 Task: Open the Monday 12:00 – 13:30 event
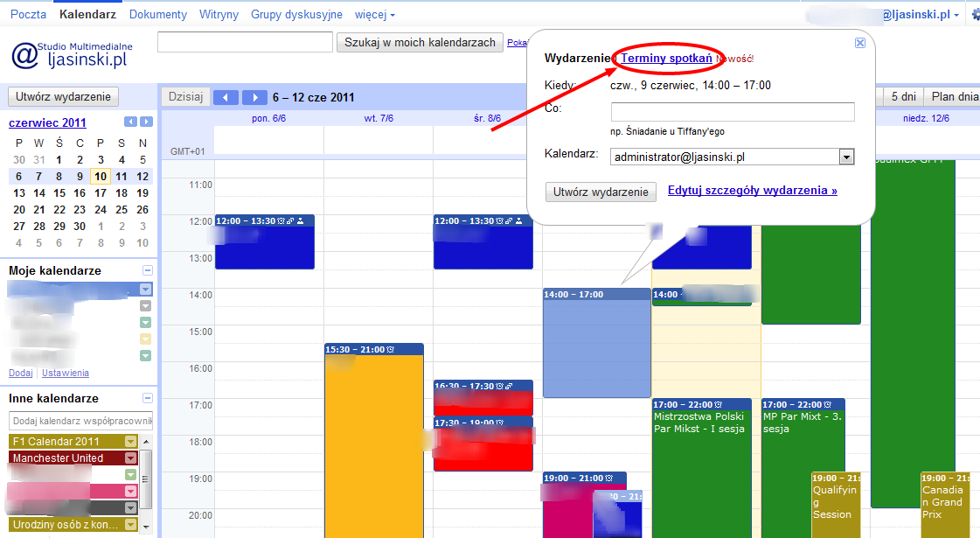click(x=264, y=242)
